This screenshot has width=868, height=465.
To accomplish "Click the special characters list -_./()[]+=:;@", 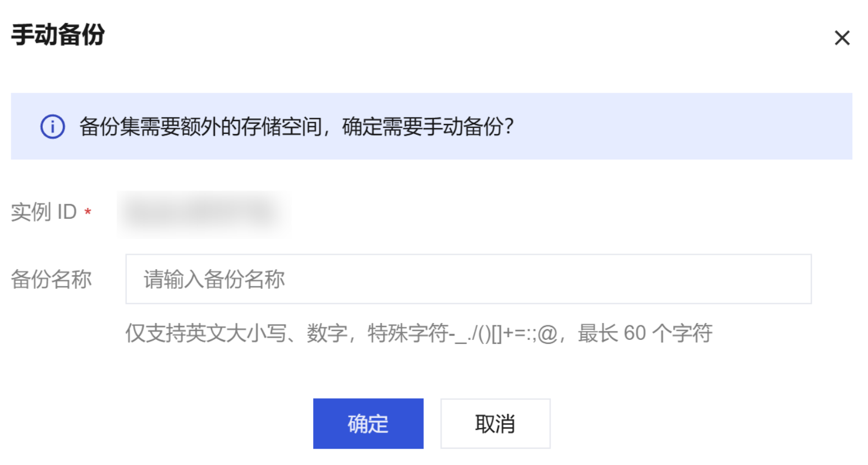I will coord(502,334).
